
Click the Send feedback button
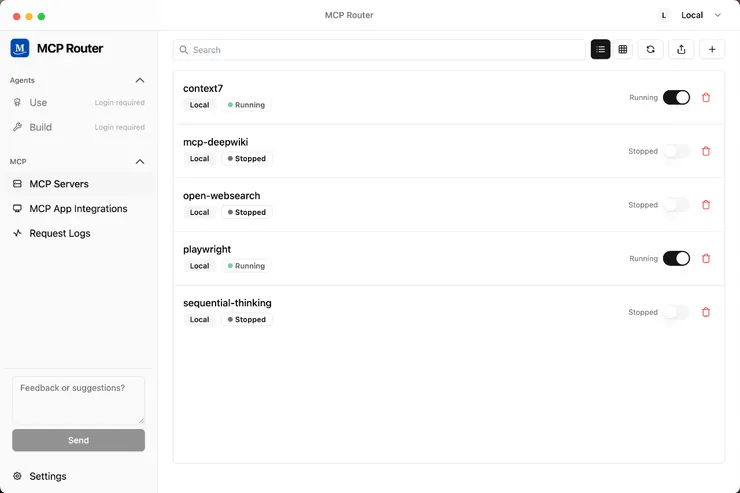78,440
